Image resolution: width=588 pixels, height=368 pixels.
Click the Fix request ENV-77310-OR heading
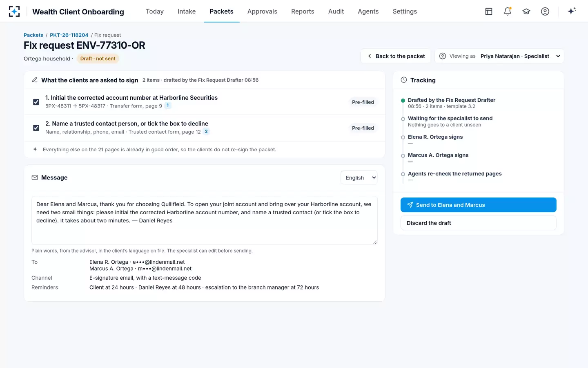pyautogui.click(x=85, y=45)
